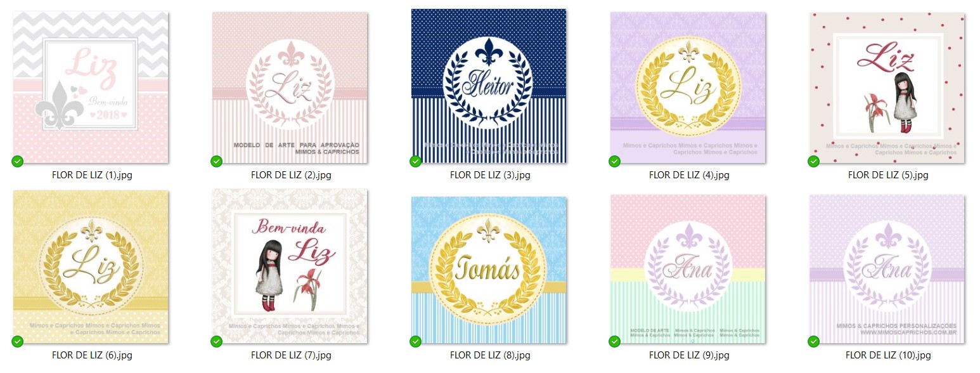This screenshot has height=373, width=980.
Task: Click the file name label FLOR DE LIZ (7).jpg
Action: click(x=291, y=355)
